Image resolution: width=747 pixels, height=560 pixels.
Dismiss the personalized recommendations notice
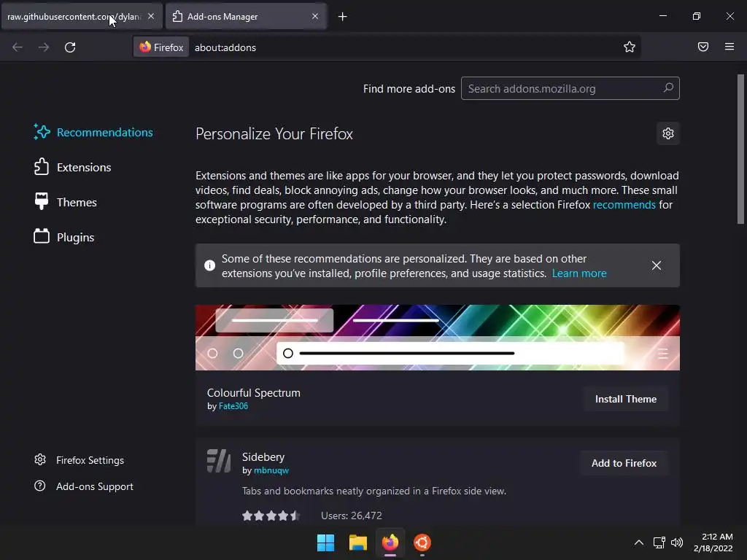tap(657, 265)
